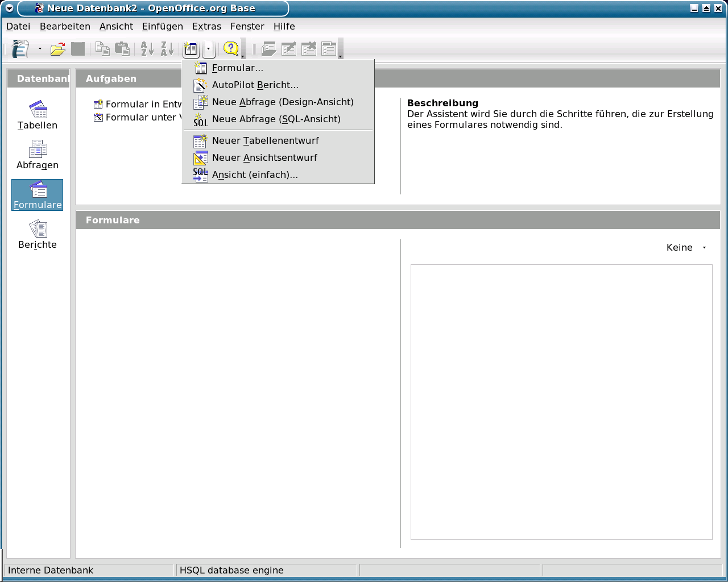Image resolution: width=728 pixels, height=582 pixels.
Task: Click the Beschreibung heading text
Action: click(442, 103)
